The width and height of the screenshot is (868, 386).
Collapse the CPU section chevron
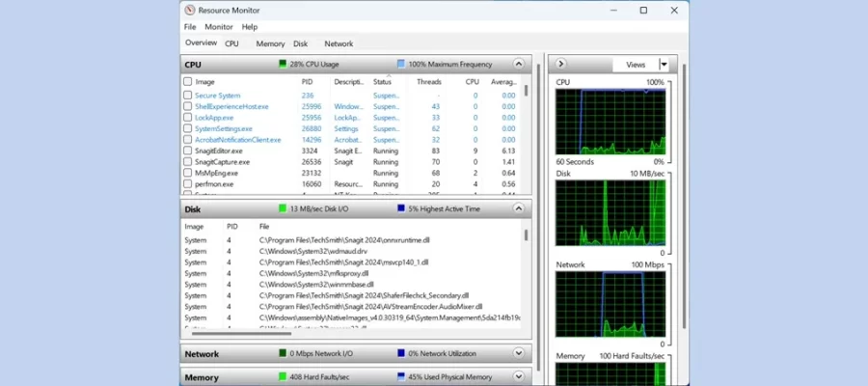point(518,64)
